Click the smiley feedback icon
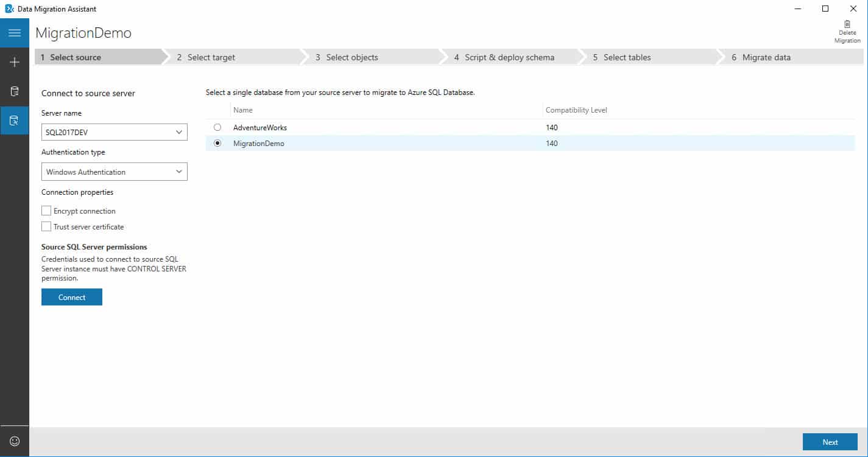Screen dimensions: 868x457 click(x=15, y=441)
